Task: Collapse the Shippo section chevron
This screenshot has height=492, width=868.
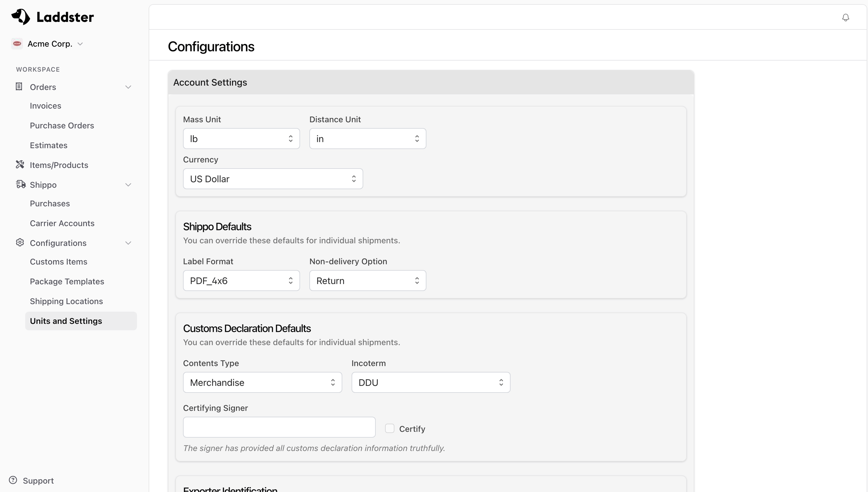Action: (128, 185)
